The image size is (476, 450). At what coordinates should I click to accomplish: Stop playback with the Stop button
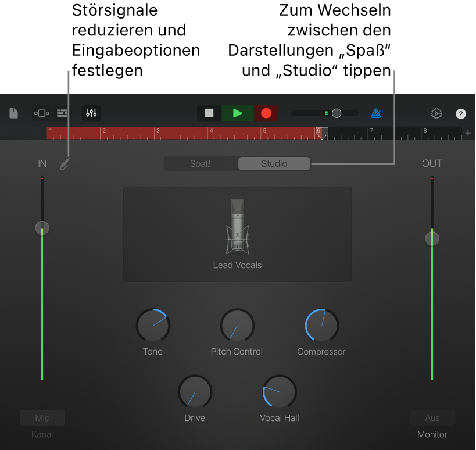(209, 113)
